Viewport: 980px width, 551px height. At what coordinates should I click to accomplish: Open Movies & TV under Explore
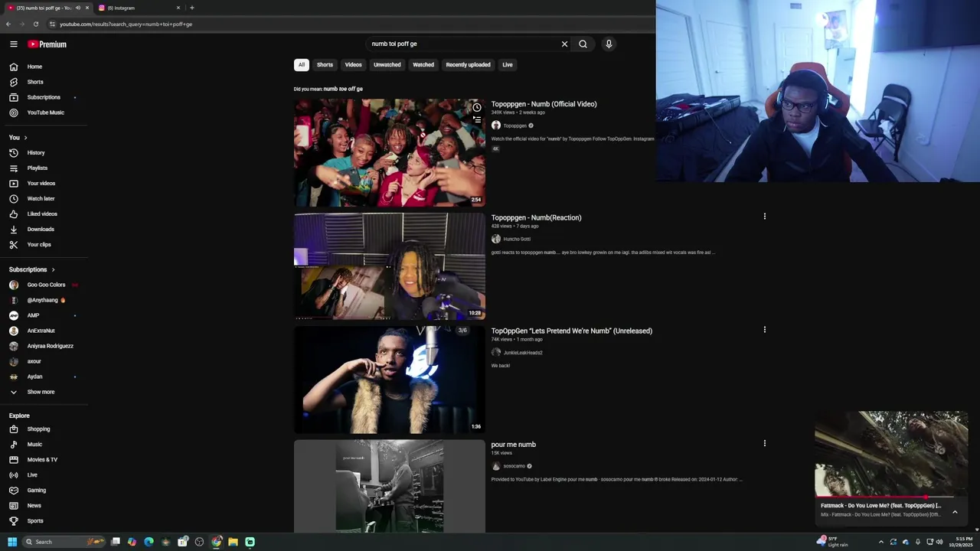pyautogui.click(x=44, y=460)
